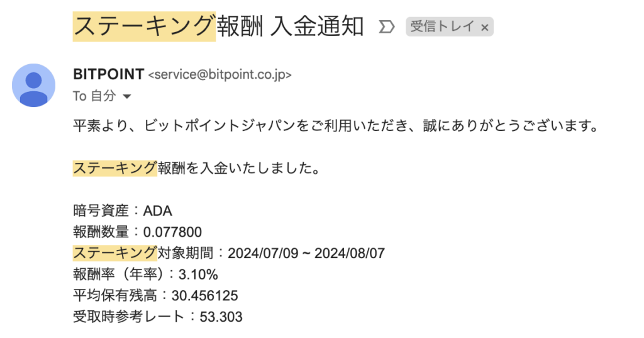Click the date range 2024/07/09 ~ 2024/08/07
The height and width of the screenshot is (338, 644).
click(306, 253)
